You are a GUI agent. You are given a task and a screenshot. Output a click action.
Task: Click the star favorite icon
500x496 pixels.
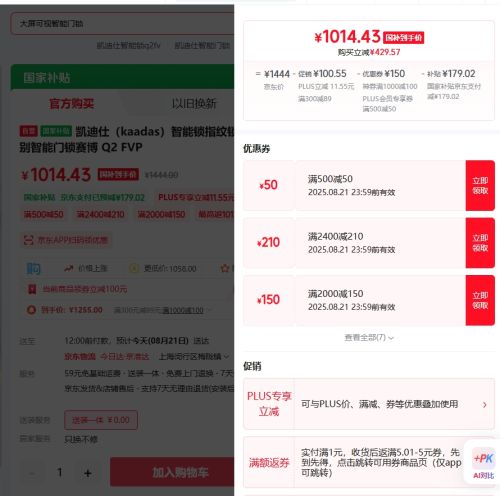pos(225,268)
